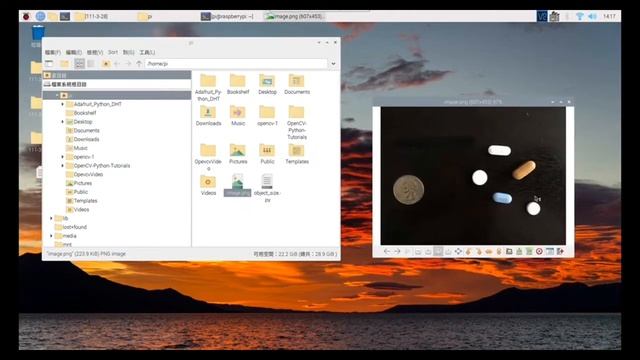The width and height of the screenshot is (640, 360).
Task: Show image at original size
Action: pos(448,251)
